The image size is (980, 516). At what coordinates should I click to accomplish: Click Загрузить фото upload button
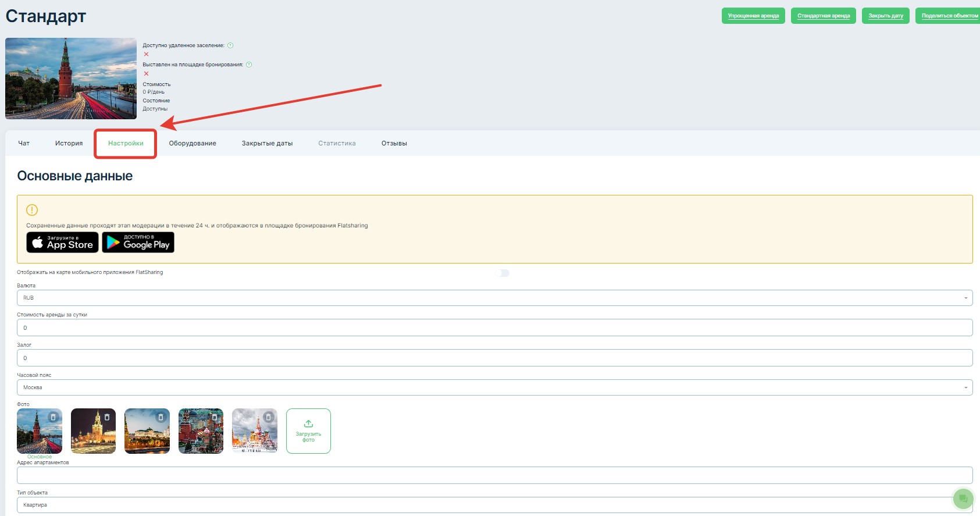(308, 431)
